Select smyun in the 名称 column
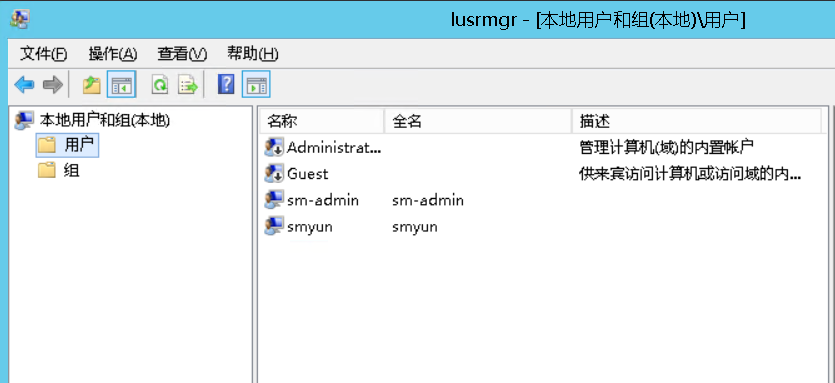The width and height of the screenshot is (835, 383). click(x=309, y=227)
